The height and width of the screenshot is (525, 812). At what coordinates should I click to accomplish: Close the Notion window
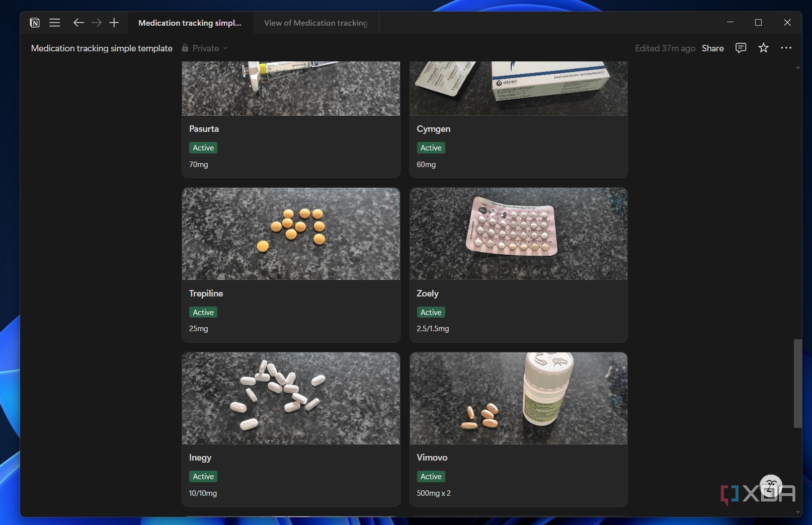787,23
